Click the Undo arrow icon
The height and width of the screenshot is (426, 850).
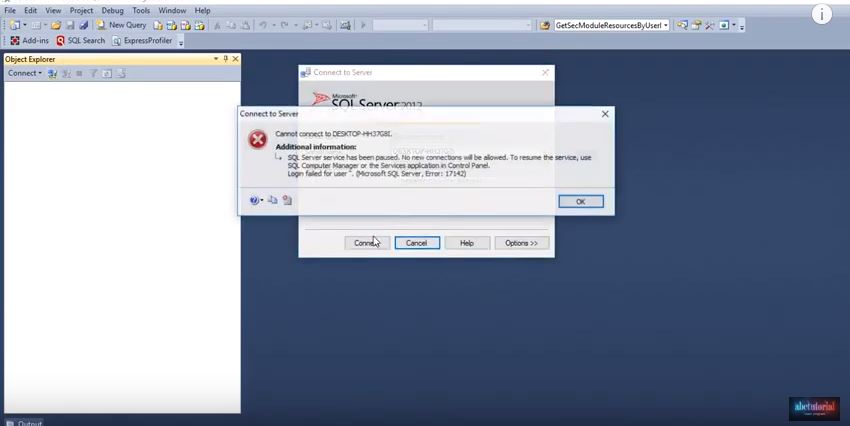[x=263, y=25]
